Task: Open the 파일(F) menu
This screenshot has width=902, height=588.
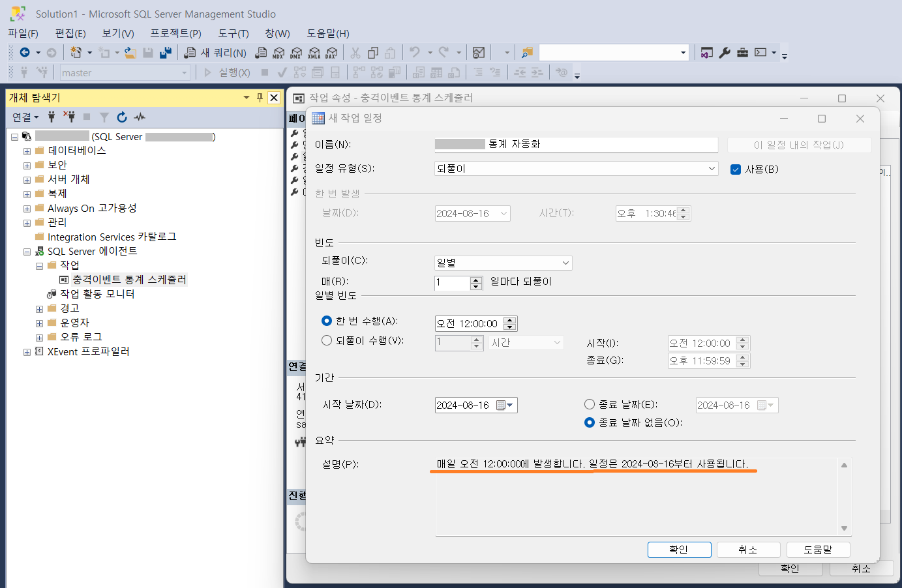Action: point(23,33)
